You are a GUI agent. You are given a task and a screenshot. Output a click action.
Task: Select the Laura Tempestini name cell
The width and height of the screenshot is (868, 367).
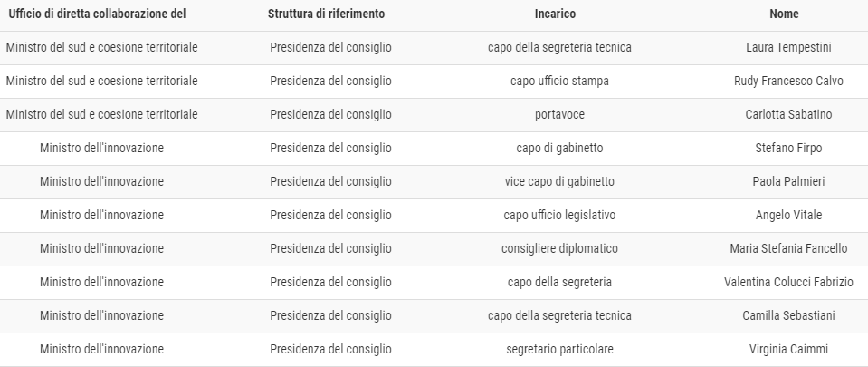pyautogui.click(x=788, y=48)
